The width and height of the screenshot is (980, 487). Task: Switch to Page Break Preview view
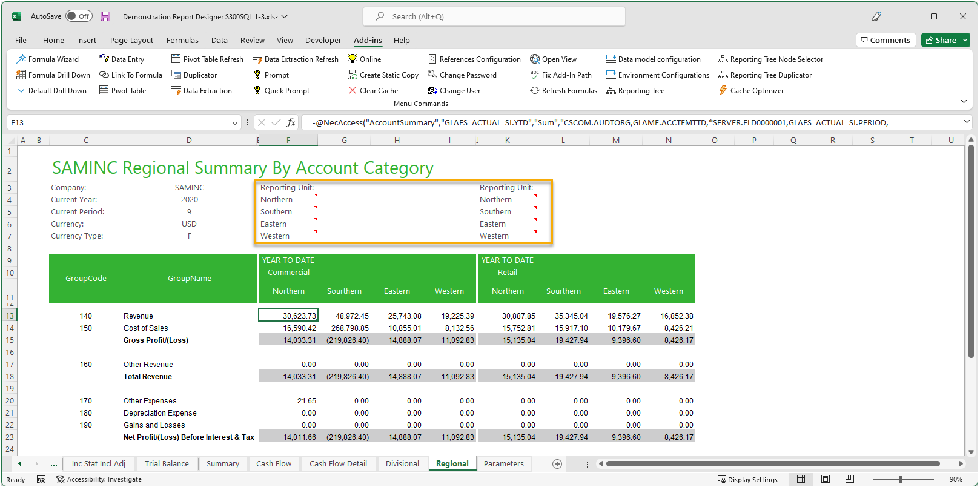coord(849,479)
